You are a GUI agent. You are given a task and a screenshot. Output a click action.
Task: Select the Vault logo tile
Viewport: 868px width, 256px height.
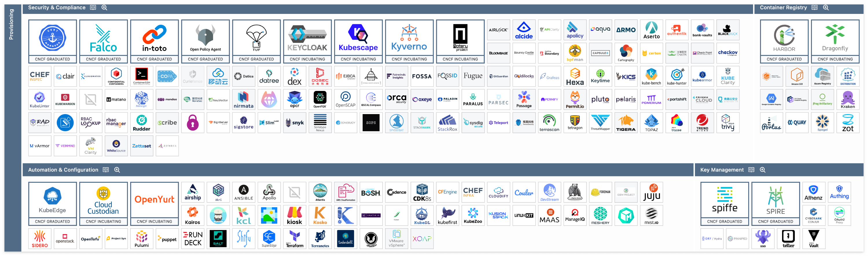(814, 238)
